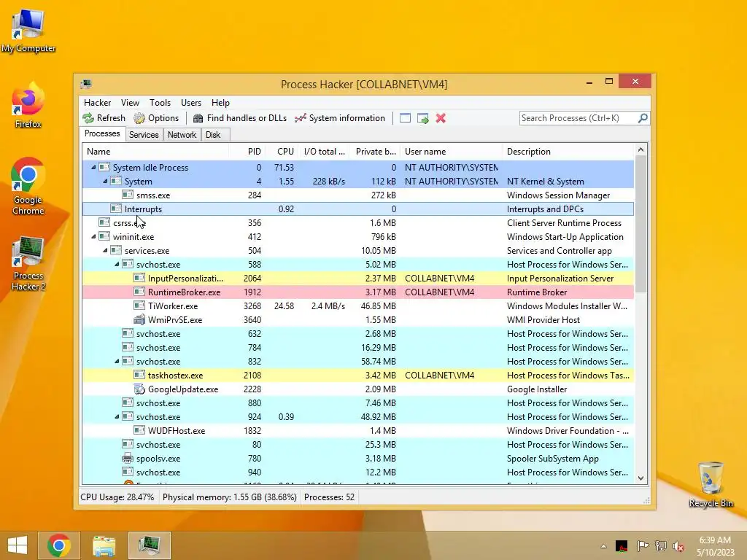Click the RuntimeBroker.exe process icon
Viewport: 747px width, 560px height.
(139, 292)
